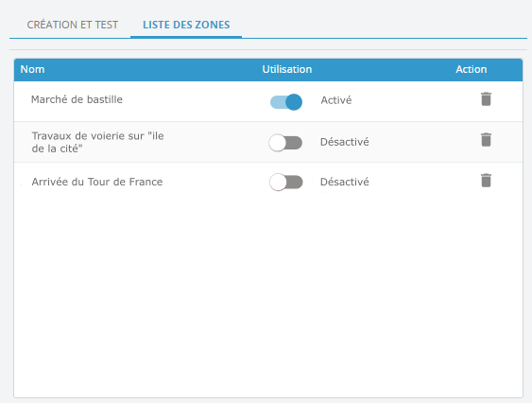Click the Désactivé label for Tour de France

pos(344,182)
